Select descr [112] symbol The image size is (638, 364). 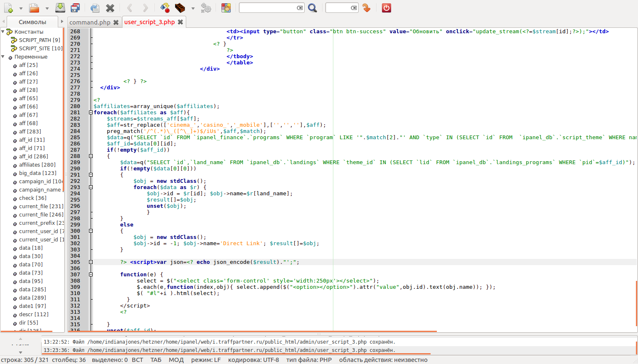34,314
